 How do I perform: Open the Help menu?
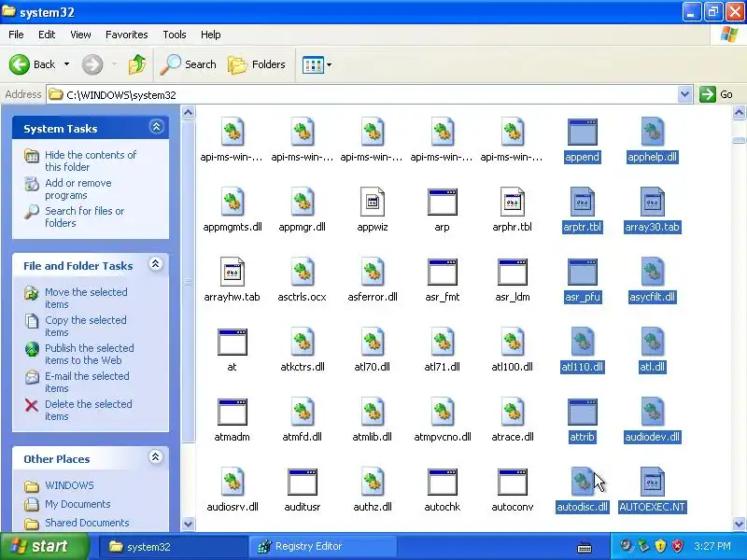pos(211,35)
